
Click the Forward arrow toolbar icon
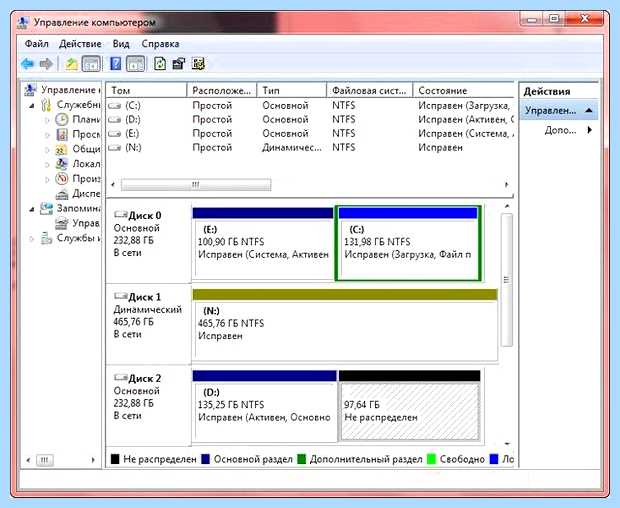click(46, 64)
